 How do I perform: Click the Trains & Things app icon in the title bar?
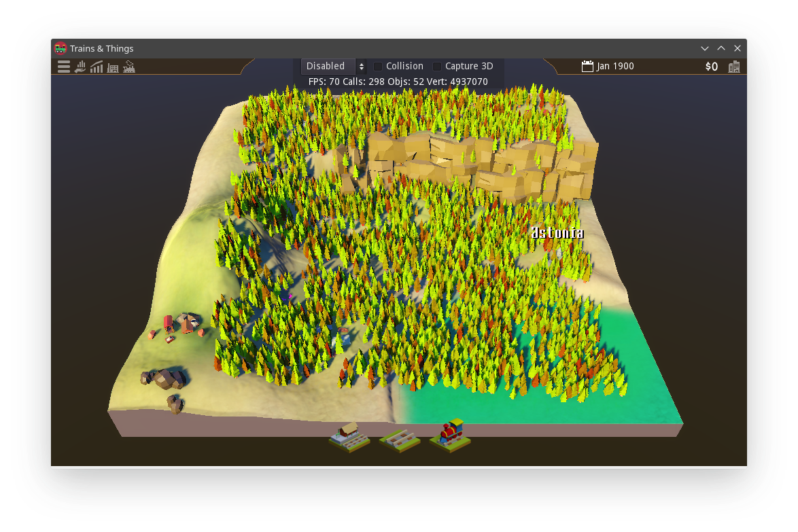[x=60, y=48]
